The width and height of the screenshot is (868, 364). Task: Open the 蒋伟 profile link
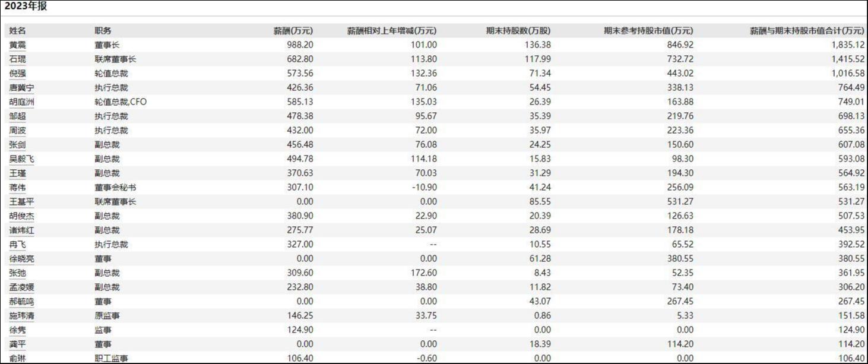(18, 188)
